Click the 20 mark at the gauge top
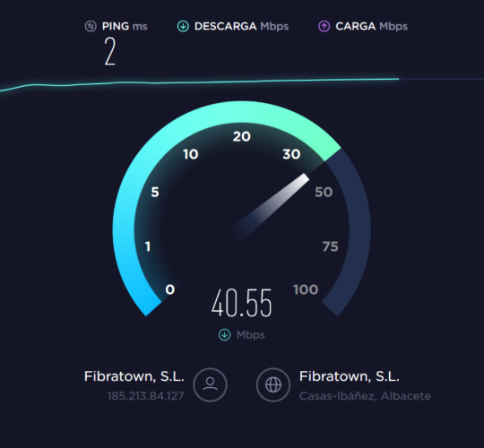The height and width of the screenshot is (448, 484). (242, 136)
